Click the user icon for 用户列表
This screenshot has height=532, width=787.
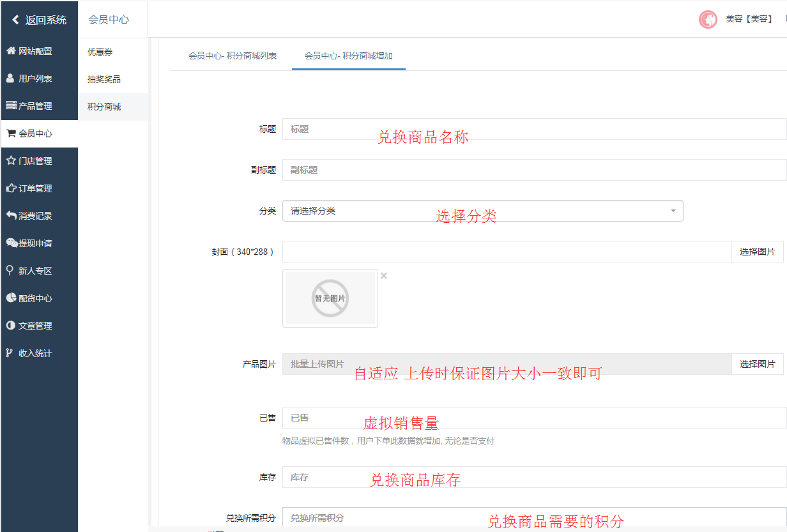(10, 79)
